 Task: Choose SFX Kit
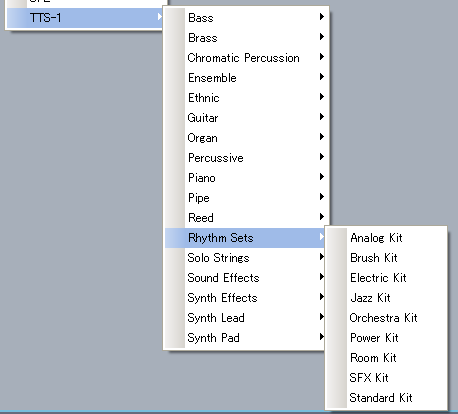(386, 378)
